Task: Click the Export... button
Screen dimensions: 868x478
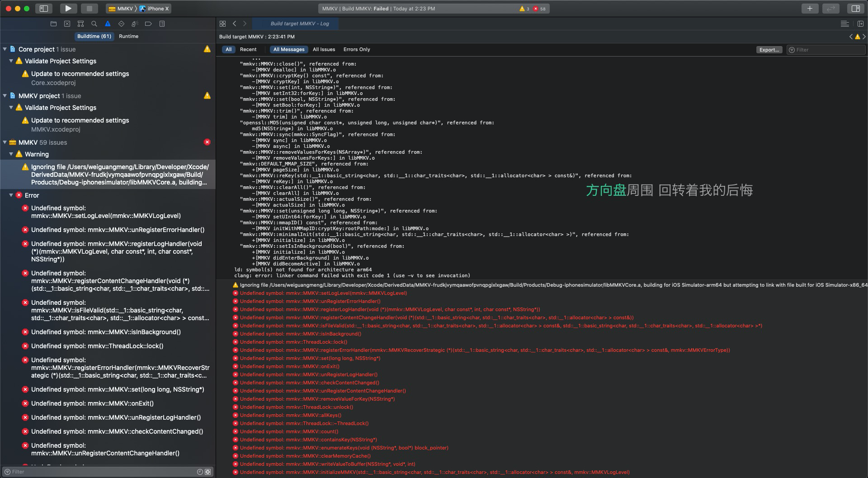Action: click(769, 50)
